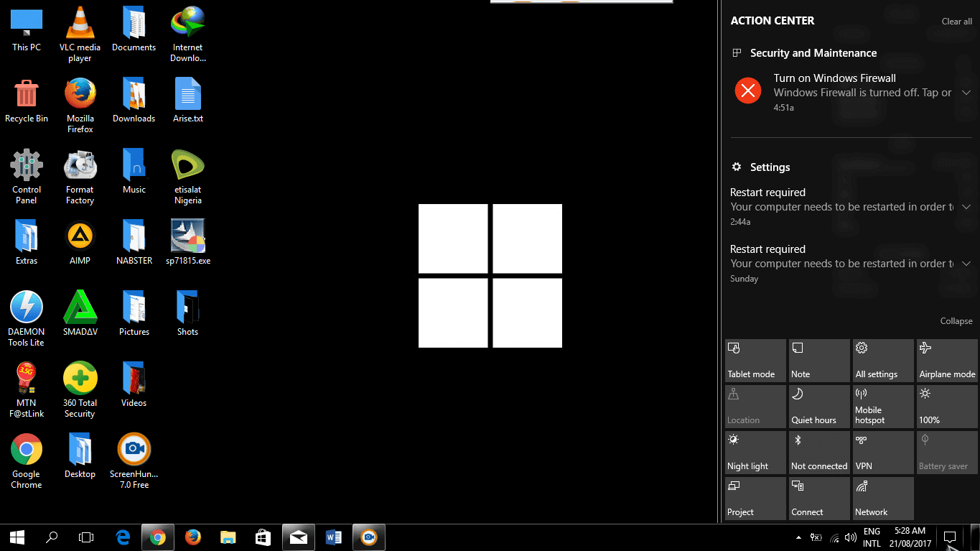
Task: Toggle Quiet hours quick action
Action: point(819,407)
